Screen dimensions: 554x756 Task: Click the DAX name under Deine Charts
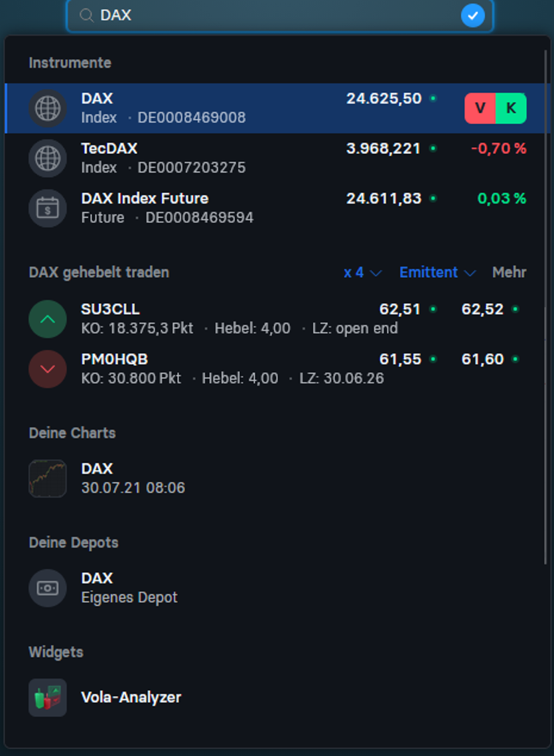[97, 469]
